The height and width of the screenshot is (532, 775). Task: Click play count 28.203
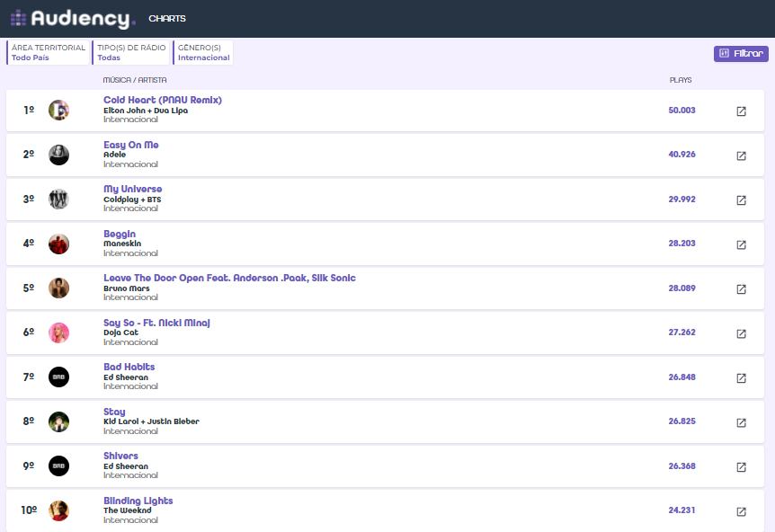(x=681, y=243)
